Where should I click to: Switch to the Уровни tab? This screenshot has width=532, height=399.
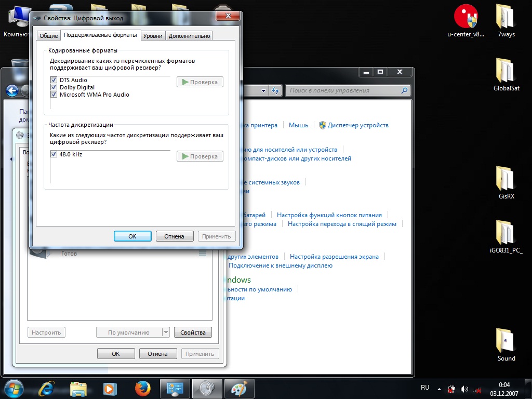153,36
